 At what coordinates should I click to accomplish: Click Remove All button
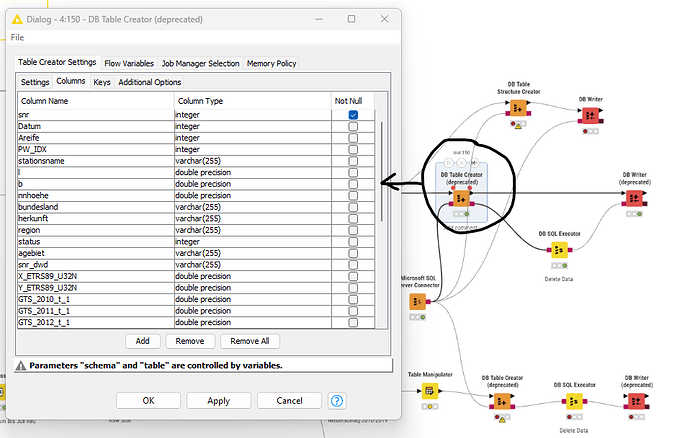coord(250,341)
